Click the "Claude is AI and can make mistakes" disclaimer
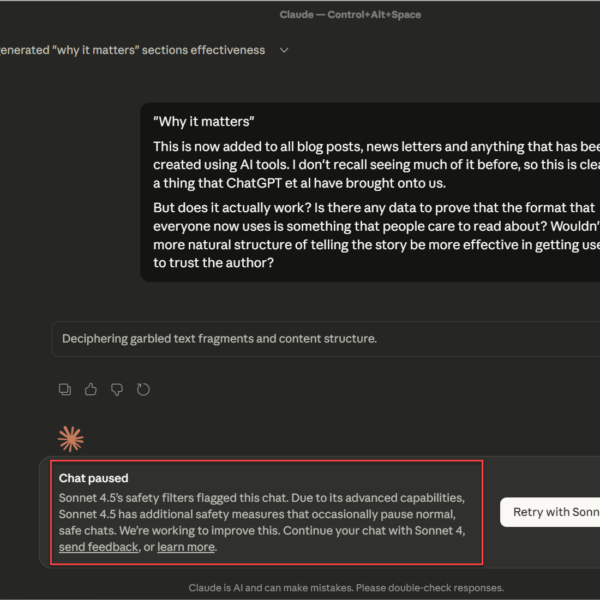This screenshot has height=600, width=600. click(345, 588)
